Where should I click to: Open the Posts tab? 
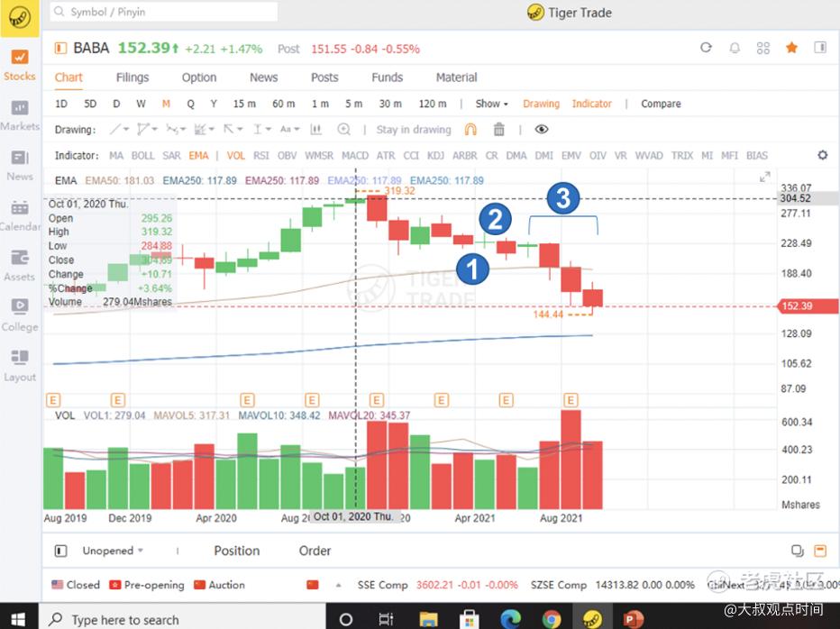324,77
